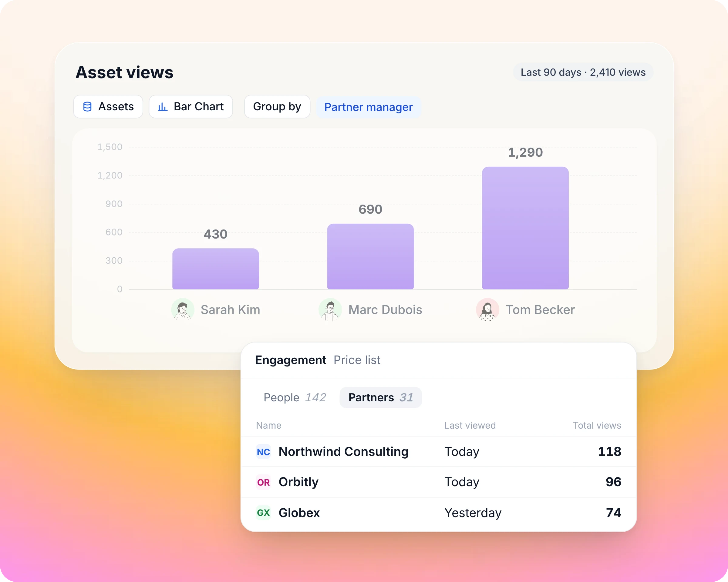Select the Partner manager grouping chip

point(368,107)
